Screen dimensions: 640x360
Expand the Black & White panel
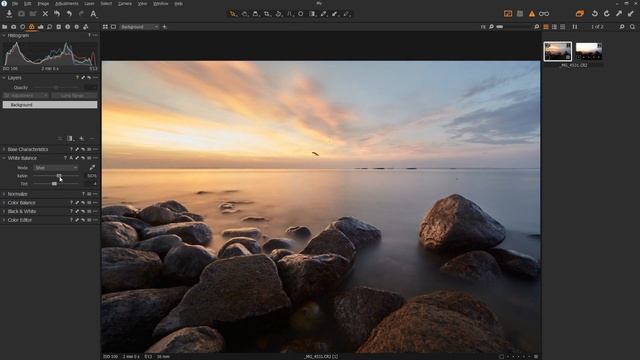point(4,211)
